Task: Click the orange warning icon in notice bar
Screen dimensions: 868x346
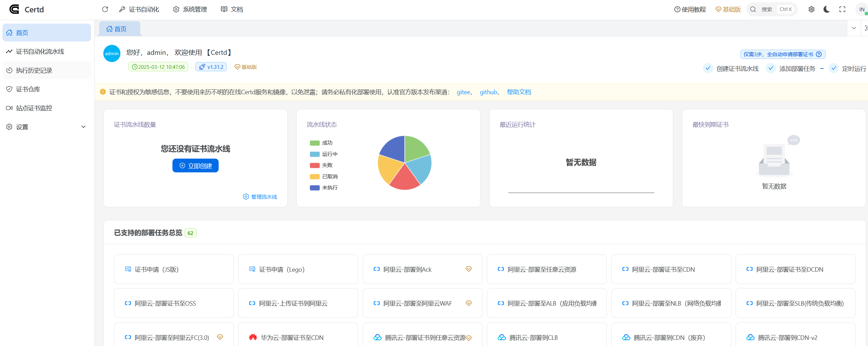Action: pos(103,92)
